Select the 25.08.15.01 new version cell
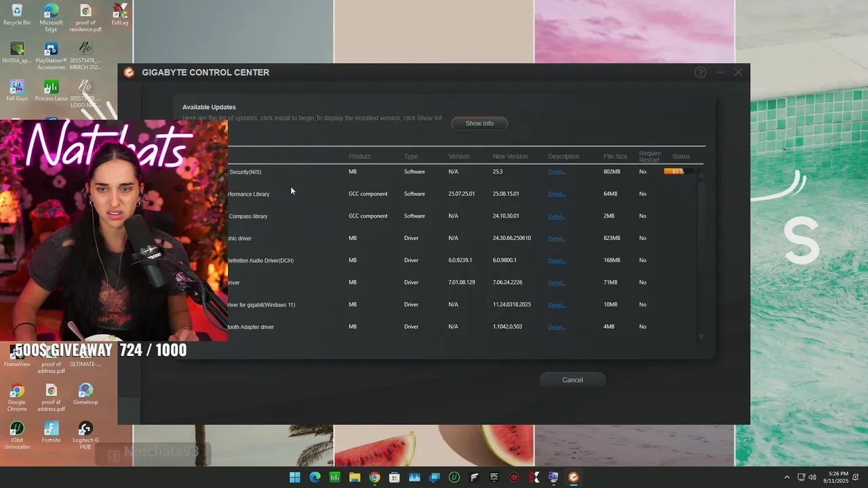The image size is (868, 488). [506, 194]
